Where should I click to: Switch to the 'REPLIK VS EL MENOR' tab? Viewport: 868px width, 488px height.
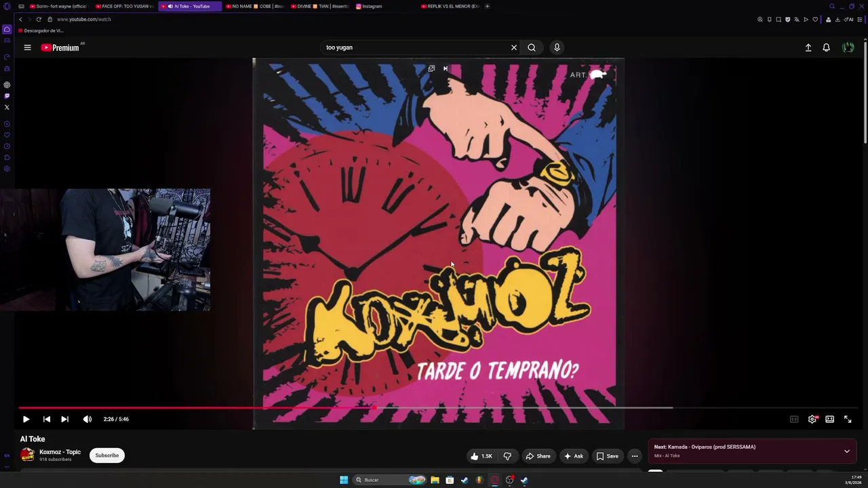click(450, 6)
